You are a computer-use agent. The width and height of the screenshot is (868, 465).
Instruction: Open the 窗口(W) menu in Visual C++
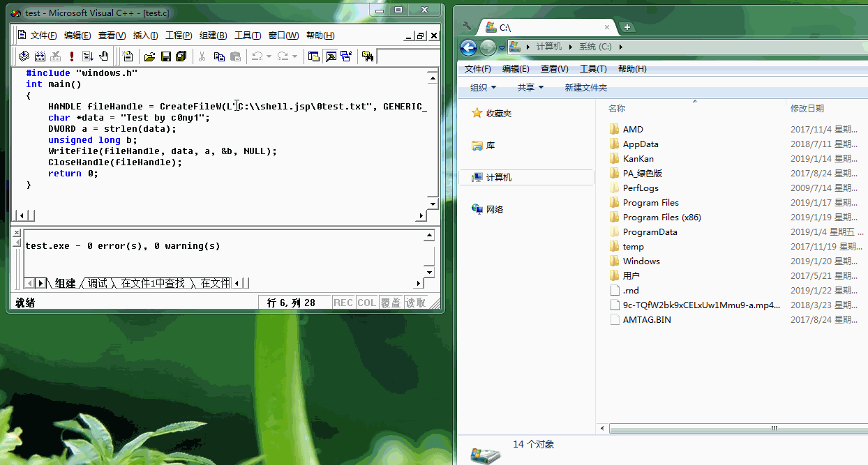pos(283,36)
